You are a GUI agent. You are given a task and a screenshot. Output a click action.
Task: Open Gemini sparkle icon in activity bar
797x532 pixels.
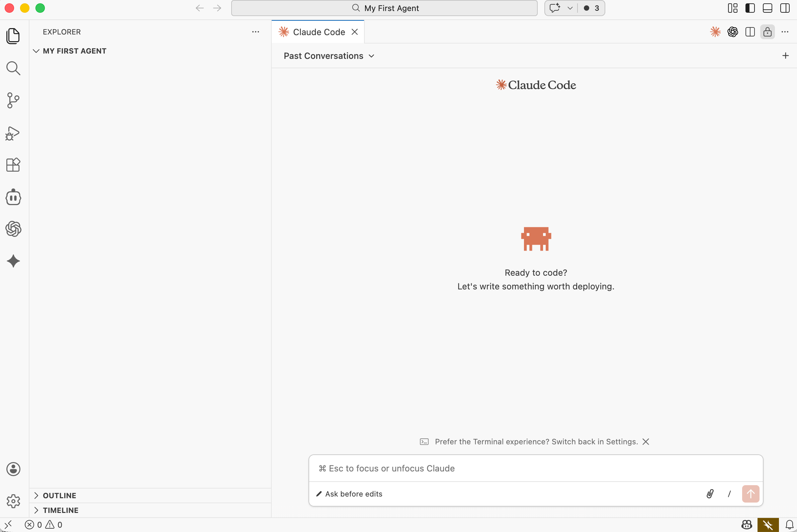click(x=13, y=261)
